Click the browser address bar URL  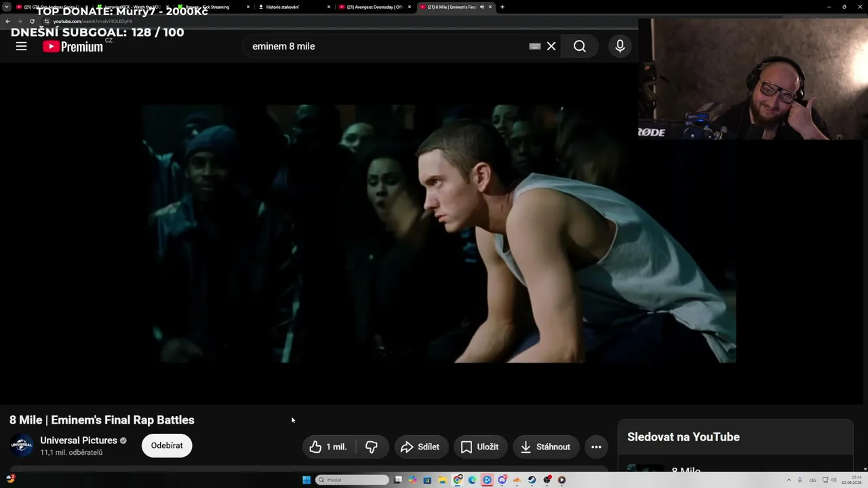coord(93,21)
